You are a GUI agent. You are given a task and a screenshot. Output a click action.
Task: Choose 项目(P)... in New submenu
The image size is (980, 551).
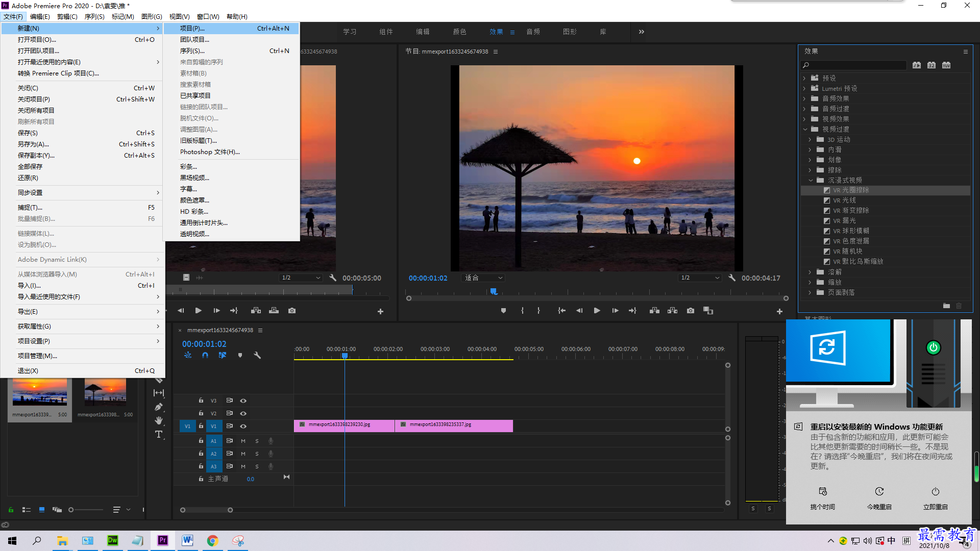pos(231,29)
